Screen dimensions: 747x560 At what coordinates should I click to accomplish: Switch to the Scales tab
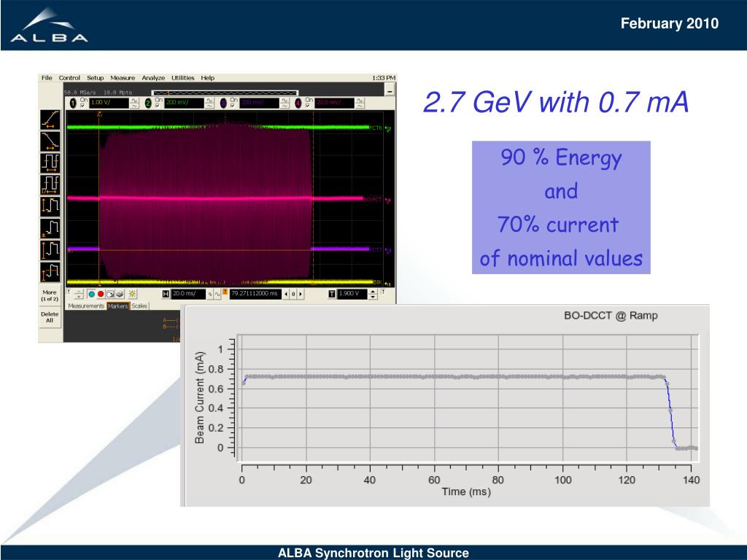pyautogui.click(x=139, y=306)
